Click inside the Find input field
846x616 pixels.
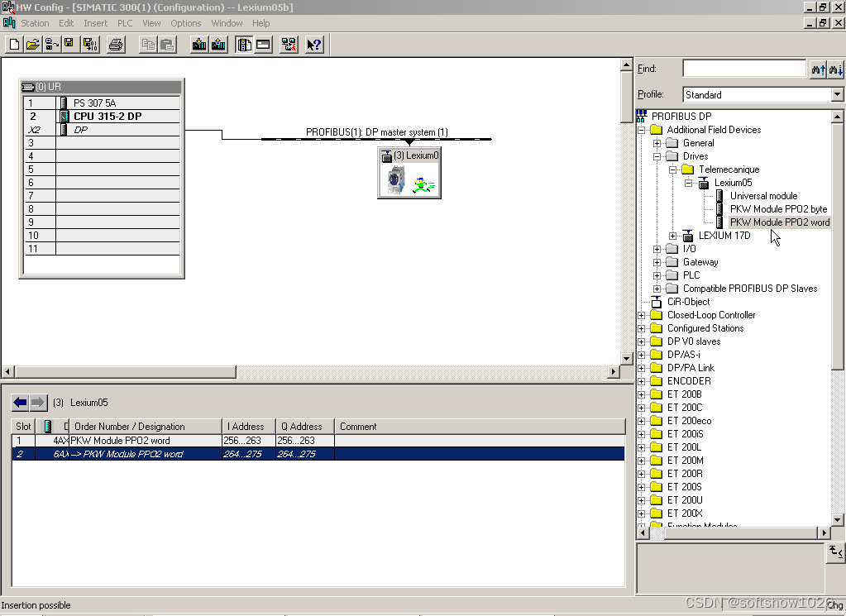[744, 69]
